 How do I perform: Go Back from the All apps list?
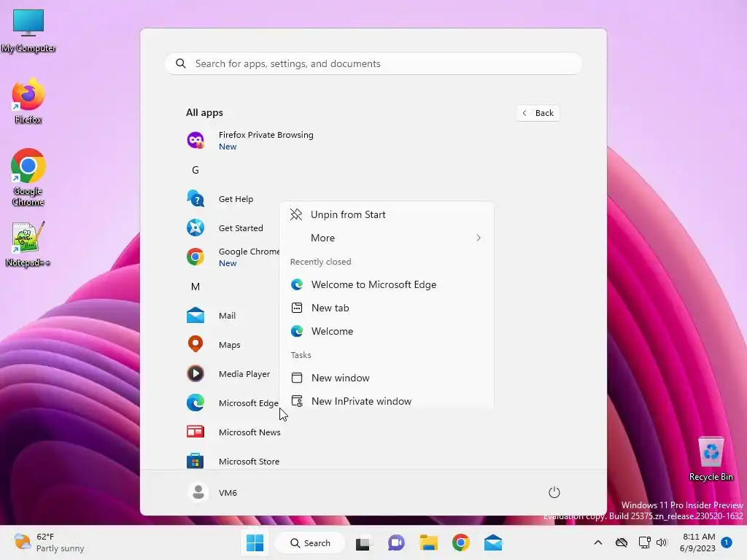click(x=538, y=113)
